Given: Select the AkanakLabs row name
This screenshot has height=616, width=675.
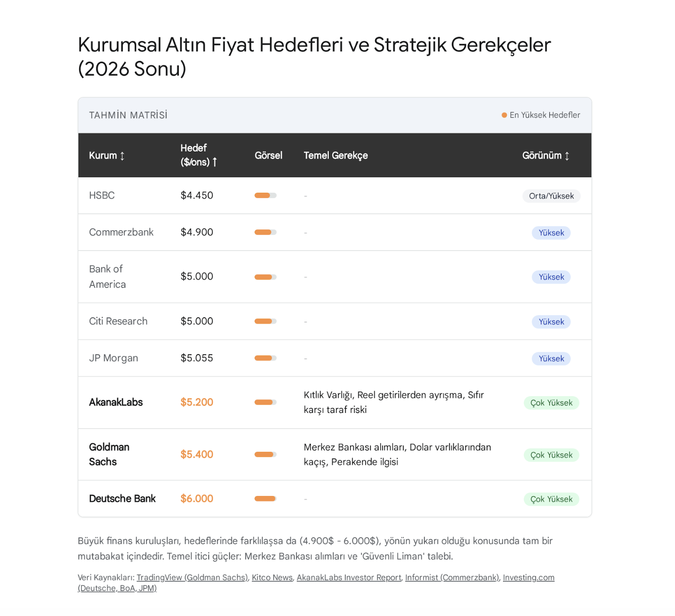Looking at the screenshot, I should 116,403.
